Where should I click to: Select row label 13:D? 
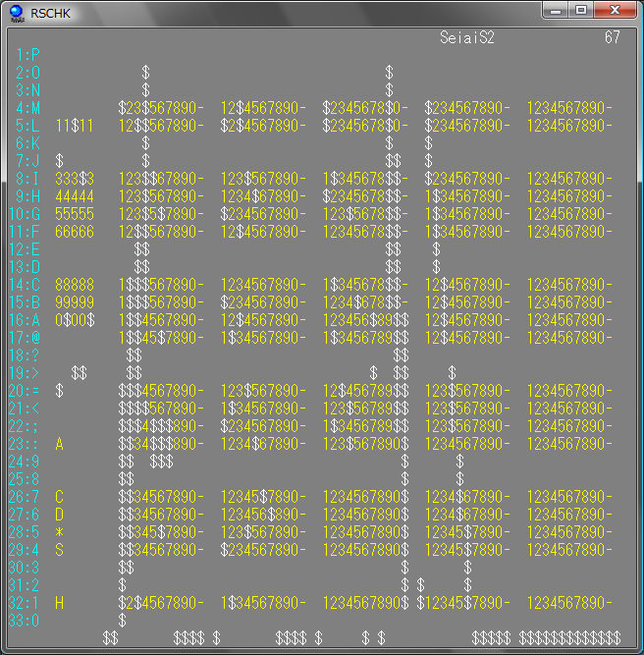pyautogui.click(x=25, y=267)
